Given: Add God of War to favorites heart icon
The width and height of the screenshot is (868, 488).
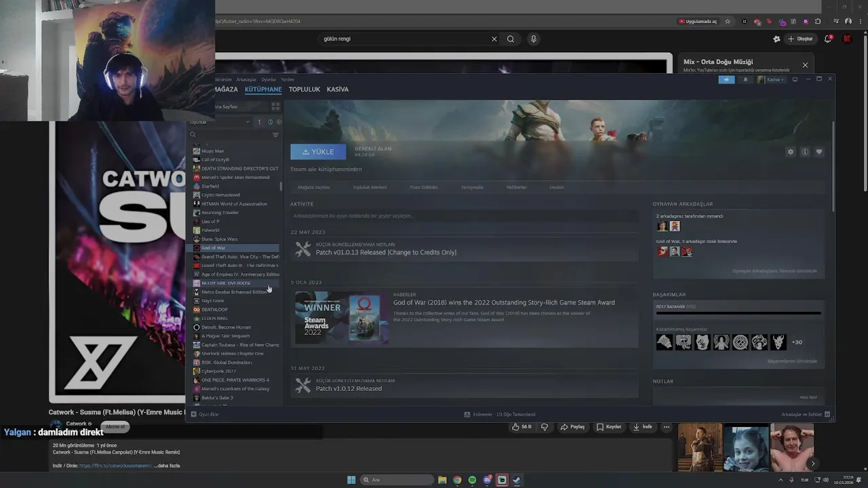Looking at the screenshot, I should [x=819, y=152].
